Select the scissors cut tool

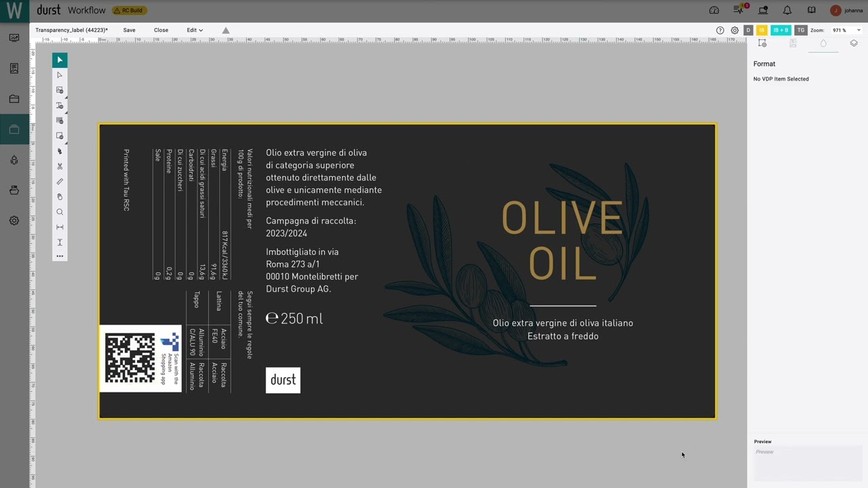pyautogui.click(x=60, y=166)
